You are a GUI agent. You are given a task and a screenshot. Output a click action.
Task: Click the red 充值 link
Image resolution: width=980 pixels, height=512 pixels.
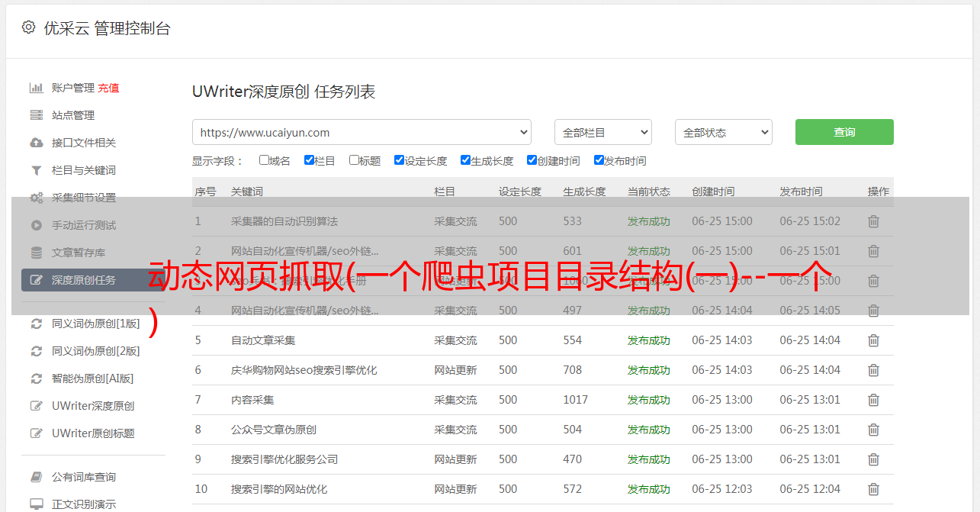(108, 88)
